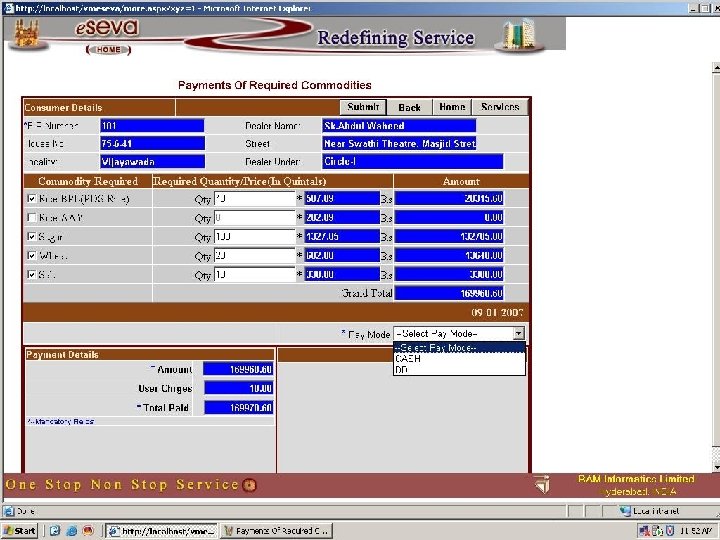Click the Pay Mode dropdown arrow
This screenshot has height=540, width=720.
(518, 333)
